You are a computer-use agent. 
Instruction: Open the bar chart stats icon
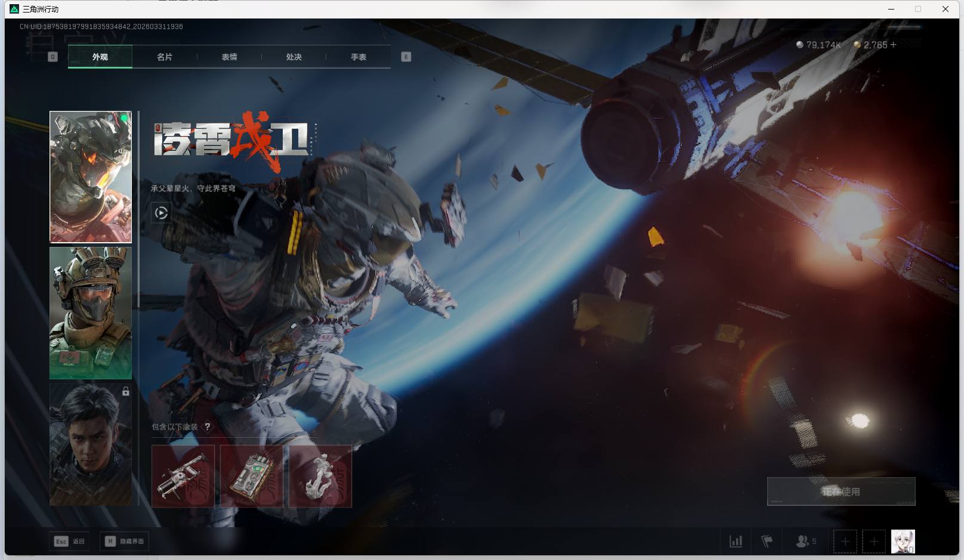[736, 542]
